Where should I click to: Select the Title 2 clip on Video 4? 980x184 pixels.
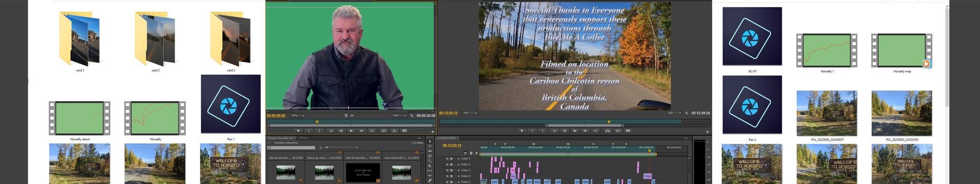pos(648,176)
